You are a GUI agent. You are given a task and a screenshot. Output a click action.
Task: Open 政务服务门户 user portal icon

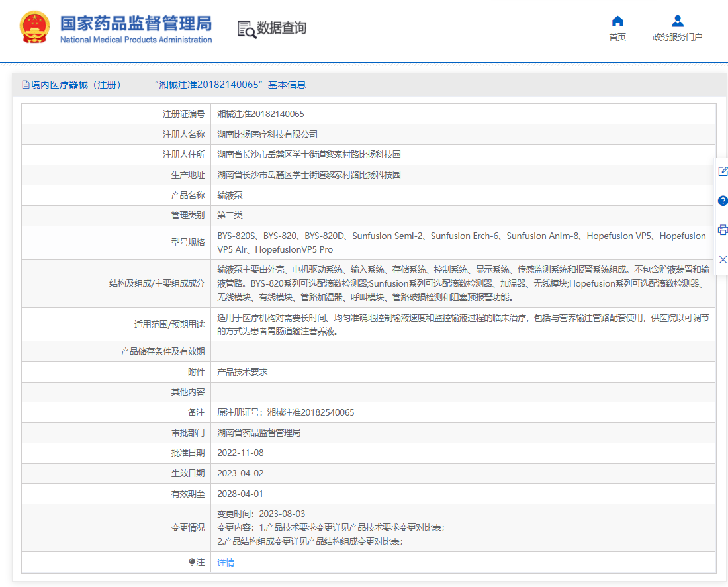[678, 21]
